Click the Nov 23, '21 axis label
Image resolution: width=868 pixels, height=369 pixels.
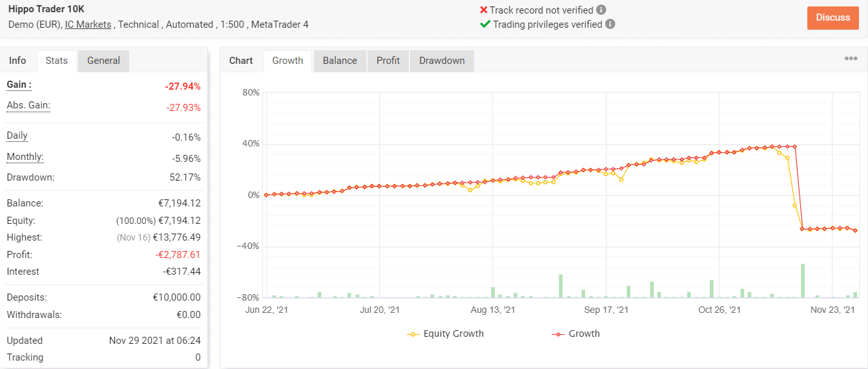[x=832, y=310]
